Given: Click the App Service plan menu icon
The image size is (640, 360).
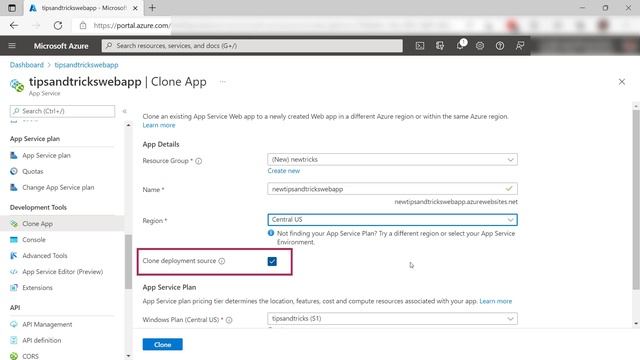Looking at the screenshot, I should (x=14, y=156).
